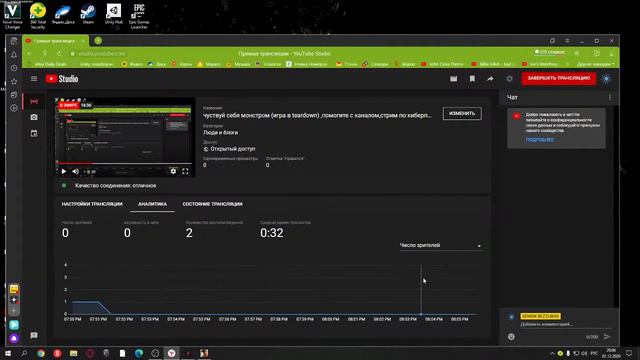Open Другие закладки bookmarks folder
The image size is (640, 360).
tap(595, 64)
